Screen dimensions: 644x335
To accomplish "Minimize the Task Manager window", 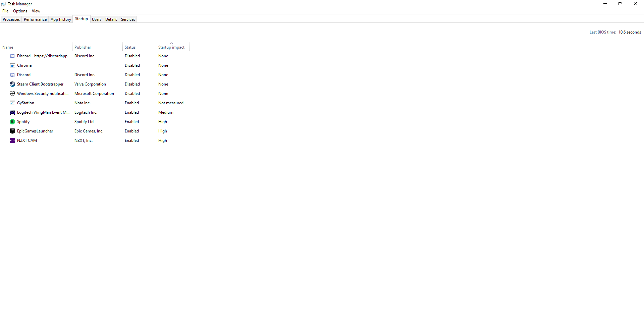I will tap(605, 4).
